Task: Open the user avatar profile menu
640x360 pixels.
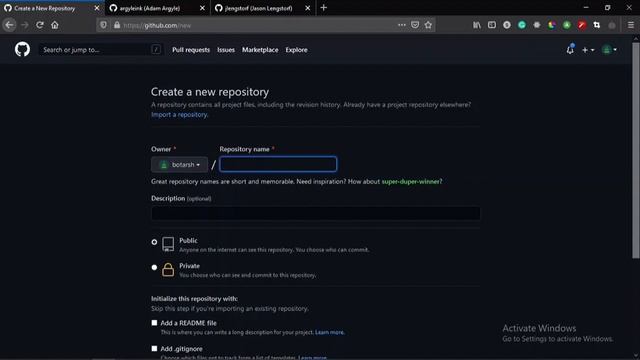Action: pyautogui.click(x=609, y=50)
